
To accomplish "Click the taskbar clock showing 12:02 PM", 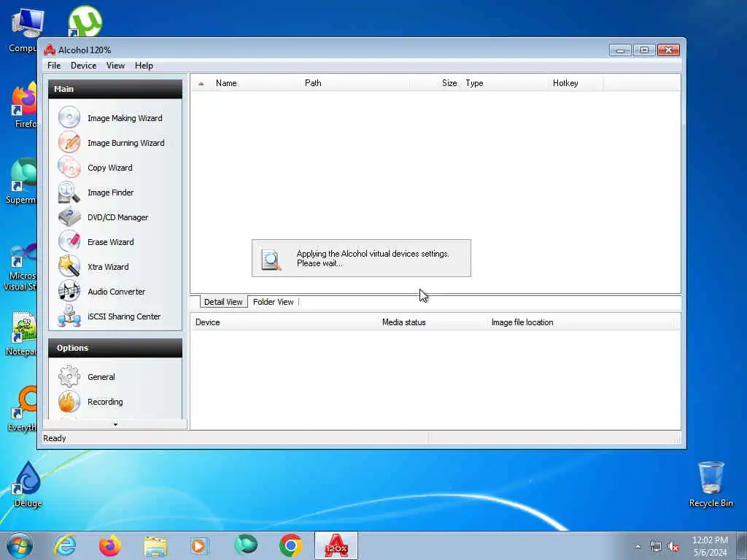I will click(710, 546).
